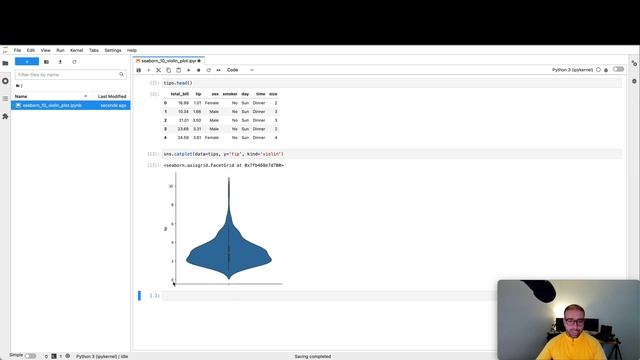640x360 pixels.
Task: Sort files by the Last Modified column
Action: tap(112, 96)
